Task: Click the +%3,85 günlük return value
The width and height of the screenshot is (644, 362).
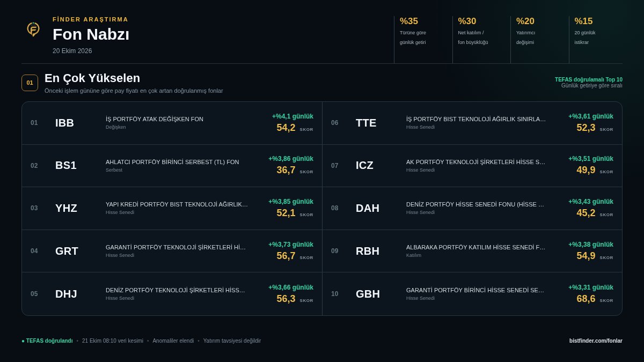Action: coord(291,202)
